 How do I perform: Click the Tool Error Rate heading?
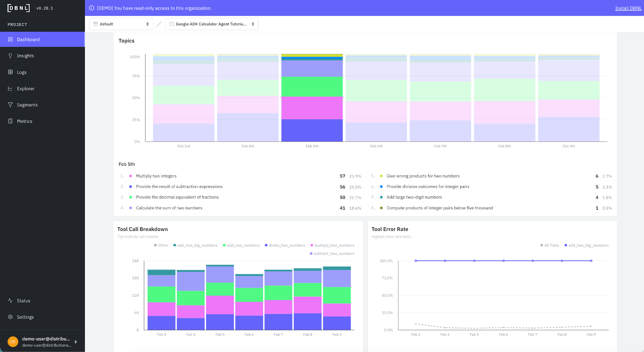(390, 229)
